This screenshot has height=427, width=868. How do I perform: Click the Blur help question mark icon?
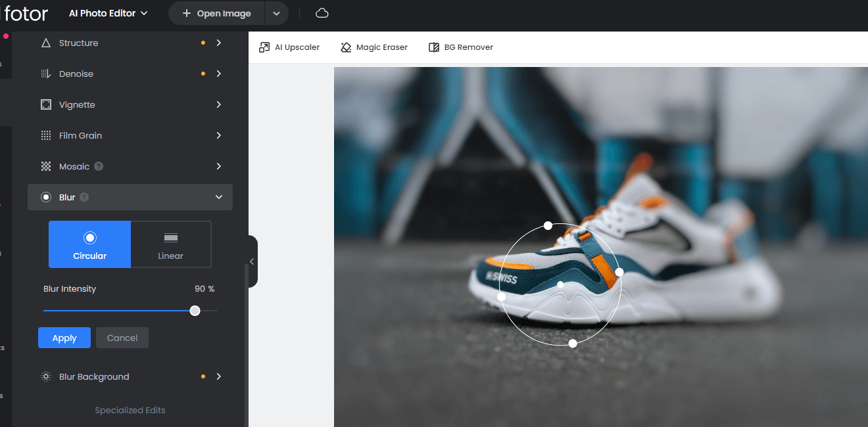pyautogui.click(x=84, y=197)
